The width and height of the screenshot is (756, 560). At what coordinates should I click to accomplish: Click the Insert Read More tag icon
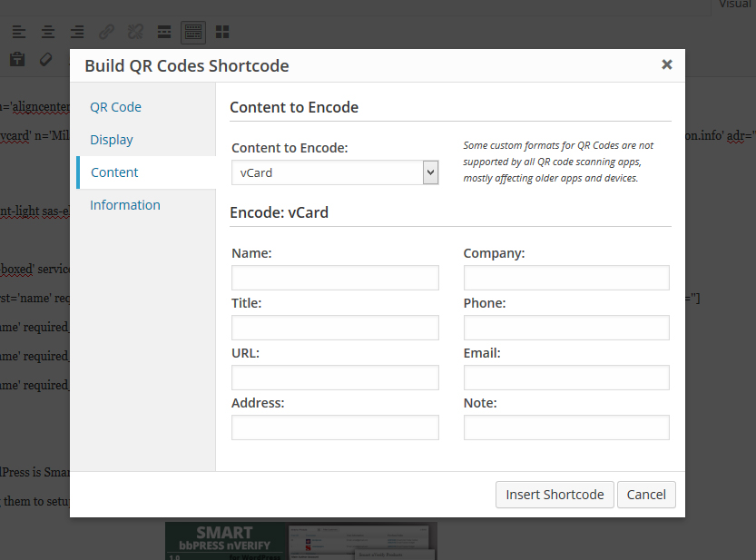pyautogui.click(x=164, y=33)
